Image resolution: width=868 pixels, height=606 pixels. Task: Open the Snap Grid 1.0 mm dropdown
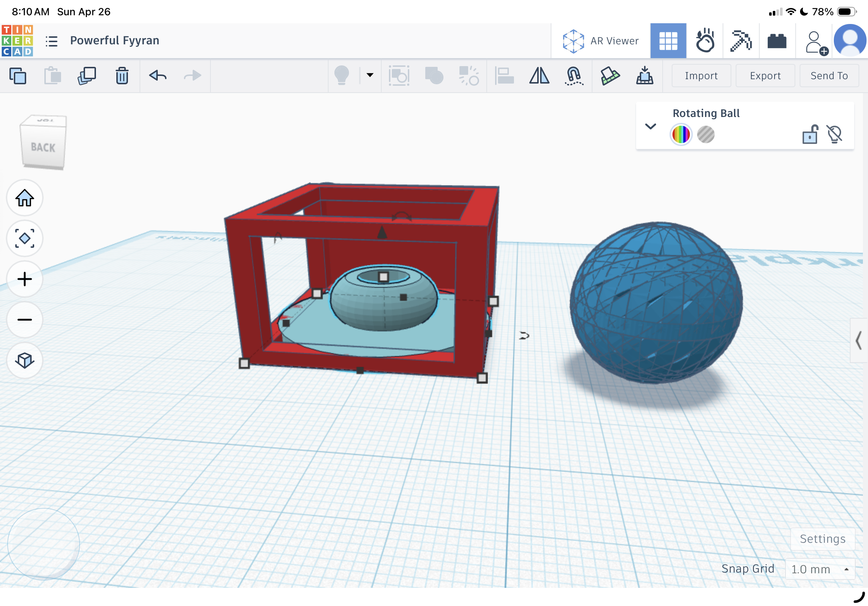click(820, 569)
